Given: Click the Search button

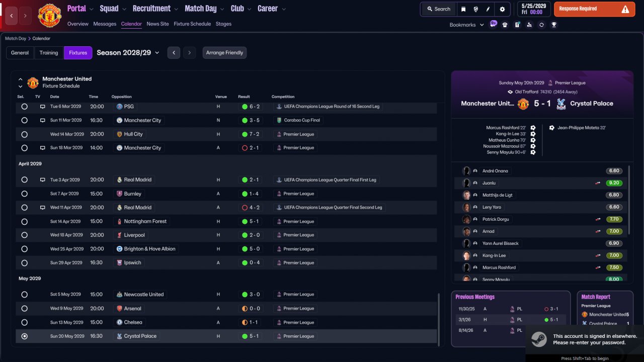Looking at the screenshot, I should pos(438,9).
